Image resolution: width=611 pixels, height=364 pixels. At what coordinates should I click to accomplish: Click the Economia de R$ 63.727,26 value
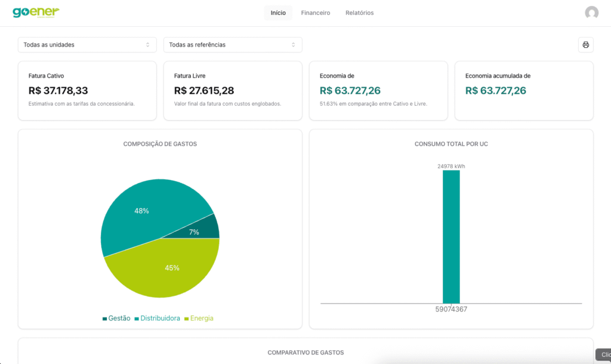350,91
